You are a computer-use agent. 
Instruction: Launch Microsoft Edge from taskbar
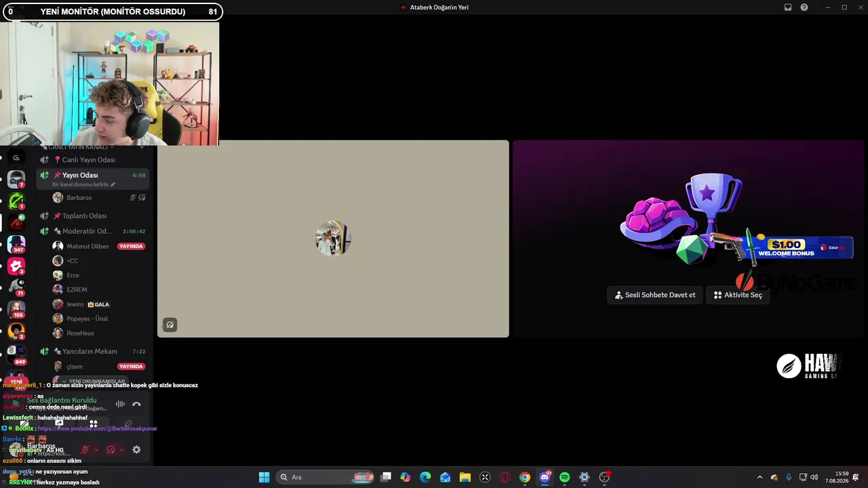tap(425, 477)
